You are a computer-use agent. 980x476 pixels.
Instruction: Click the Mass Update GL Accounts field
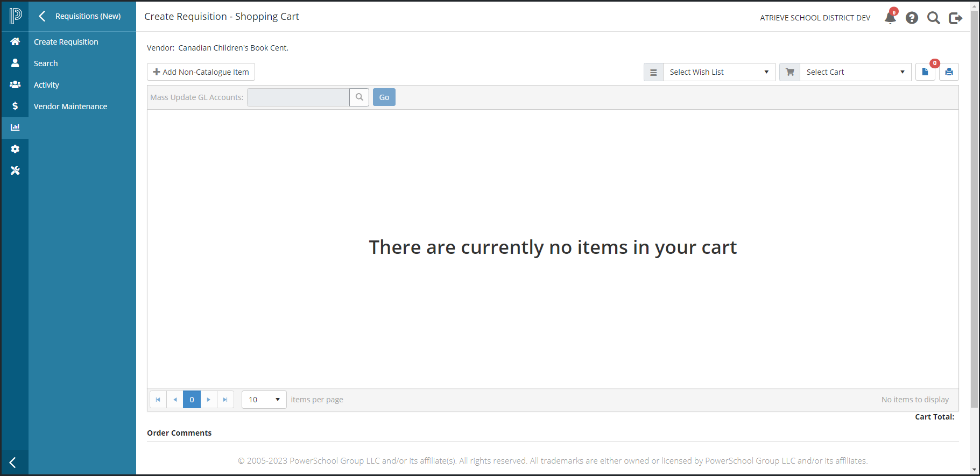(298, 97)
